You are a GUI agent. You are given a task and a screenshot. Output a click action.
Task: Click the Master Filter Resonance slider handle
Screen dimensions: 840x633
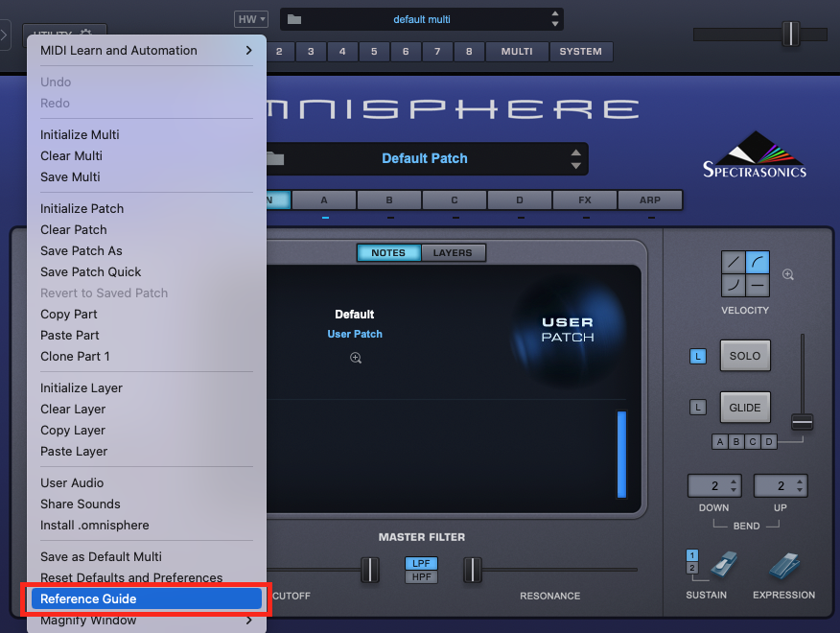point(473,570)
